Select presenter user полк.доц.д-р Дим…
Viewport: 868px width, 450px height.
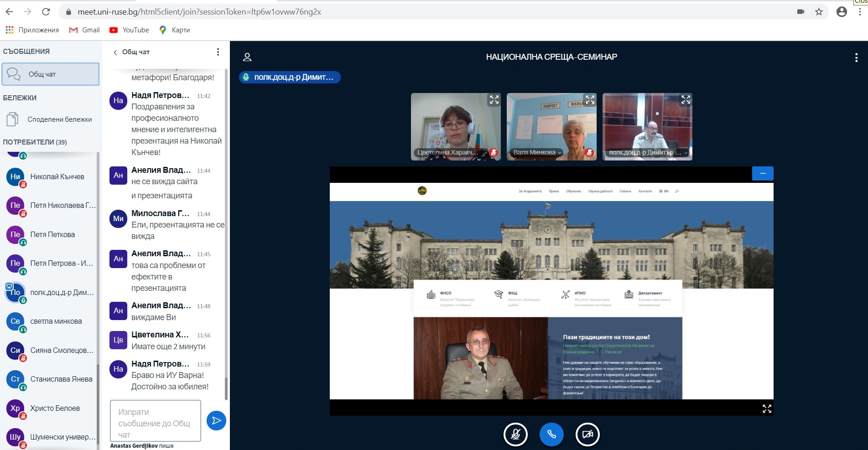coord(50,293)
